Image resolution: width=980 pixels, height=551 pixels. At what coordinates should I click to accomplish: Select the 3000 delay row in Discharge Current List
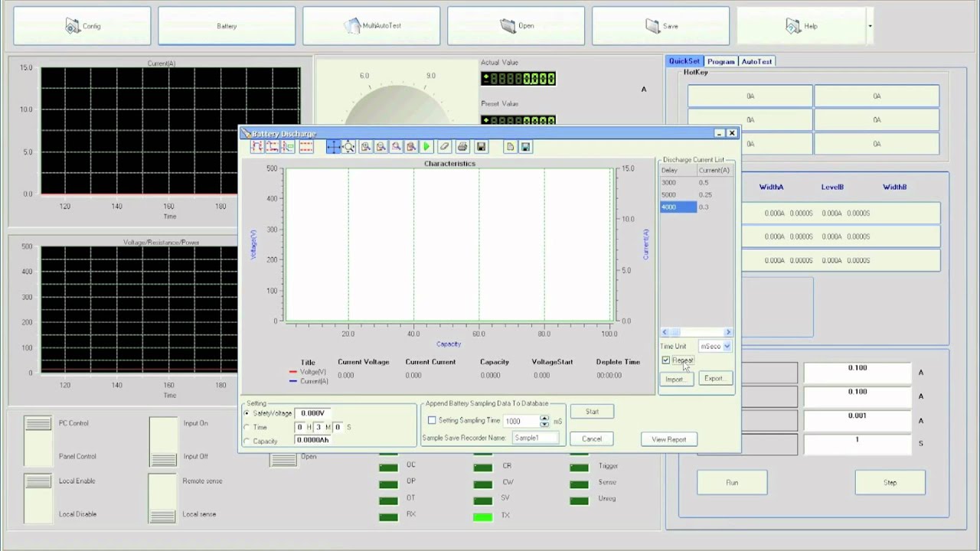pyautogui.click(x=696, y=183)
